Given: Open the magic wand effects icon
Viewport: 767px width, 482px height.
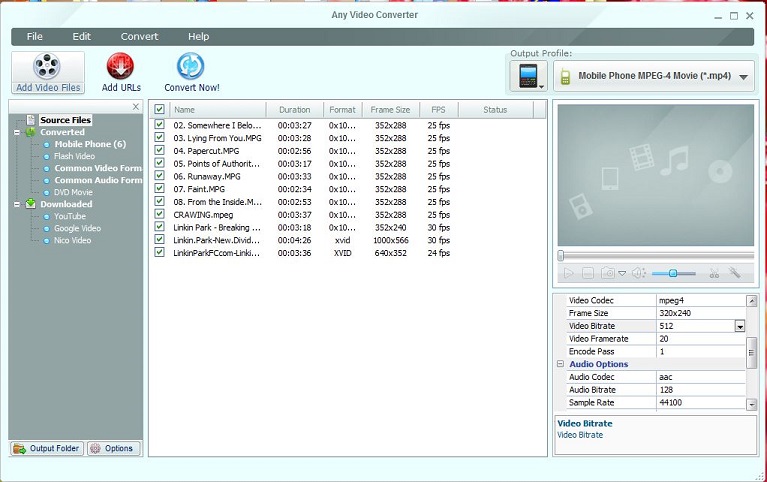Looking at the screenshot, I should tap(735, 273).
